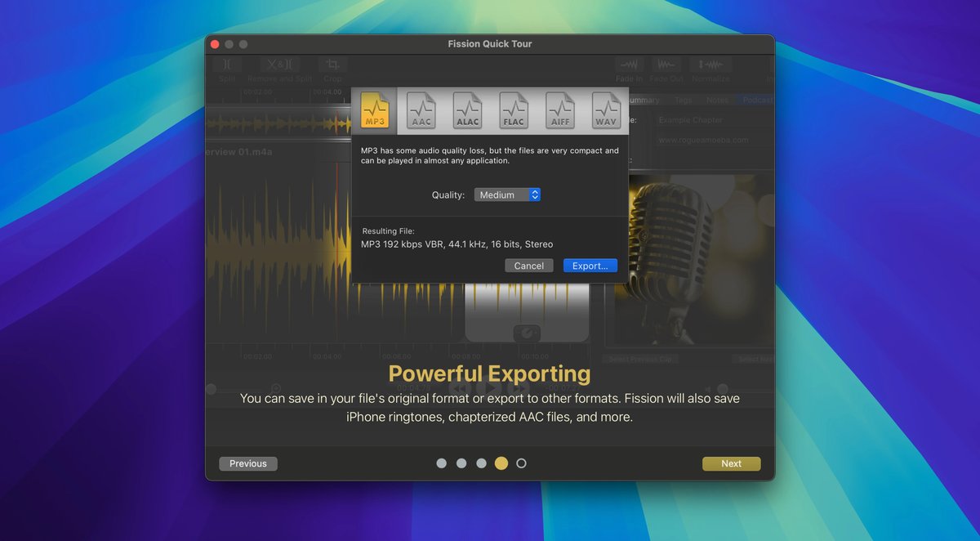Pick the ALAC format icon
Image resolution: width=980 pixels, height=541 pixels.
click(468, 110)
